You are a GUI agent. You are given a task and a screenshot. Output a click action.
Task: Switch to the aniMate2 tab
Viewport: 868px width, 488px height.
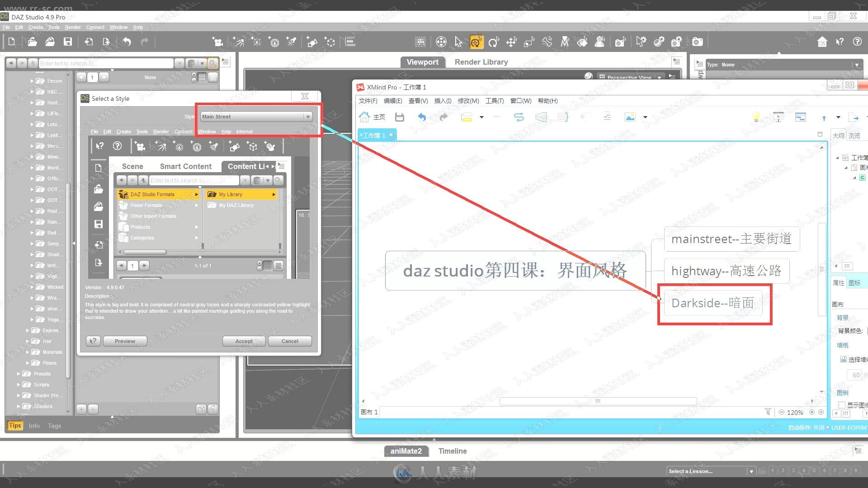[x=406, y=451]
